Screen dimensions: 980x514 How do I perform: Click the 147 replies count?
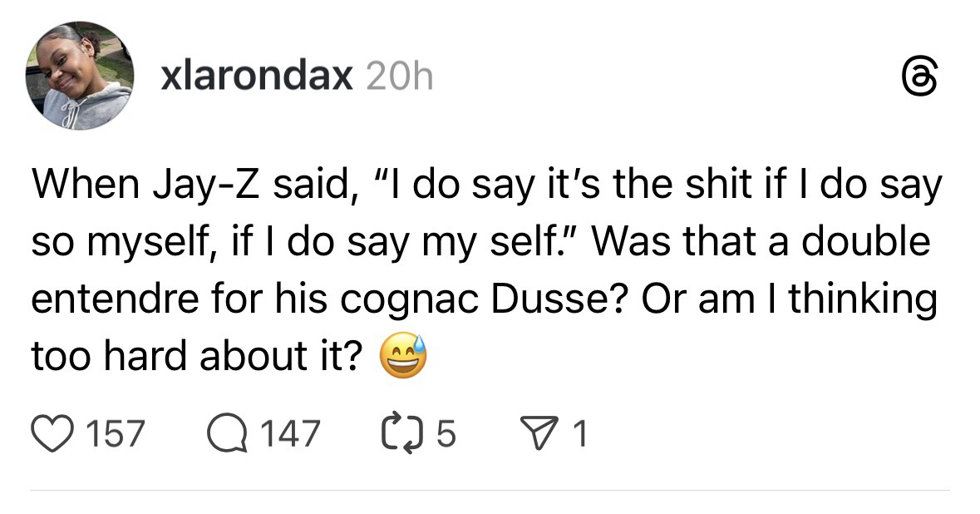pyautogui.click(x=289, y=433)
